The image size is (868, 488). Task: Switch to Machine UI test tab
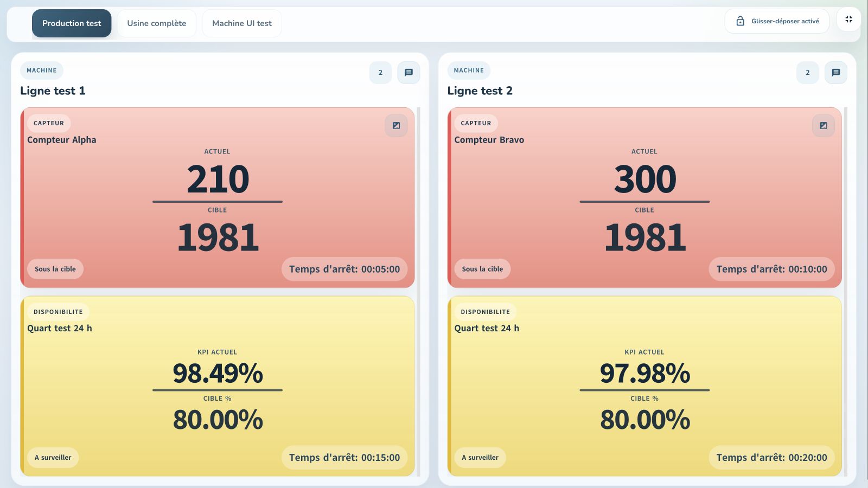coord(242,23)
